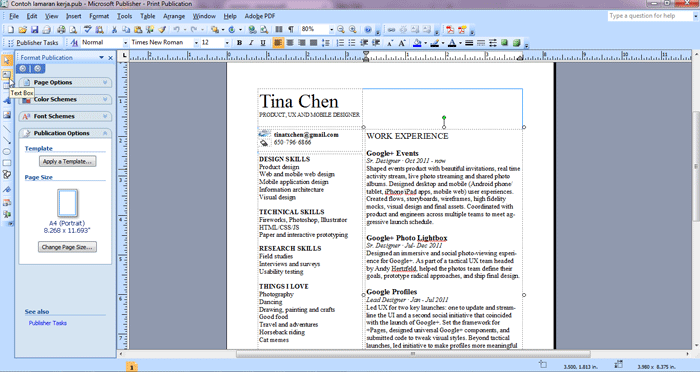The image size is (700, 372).
Task: Open the Style dropdown showing Normal
Action: pos(125,43)
